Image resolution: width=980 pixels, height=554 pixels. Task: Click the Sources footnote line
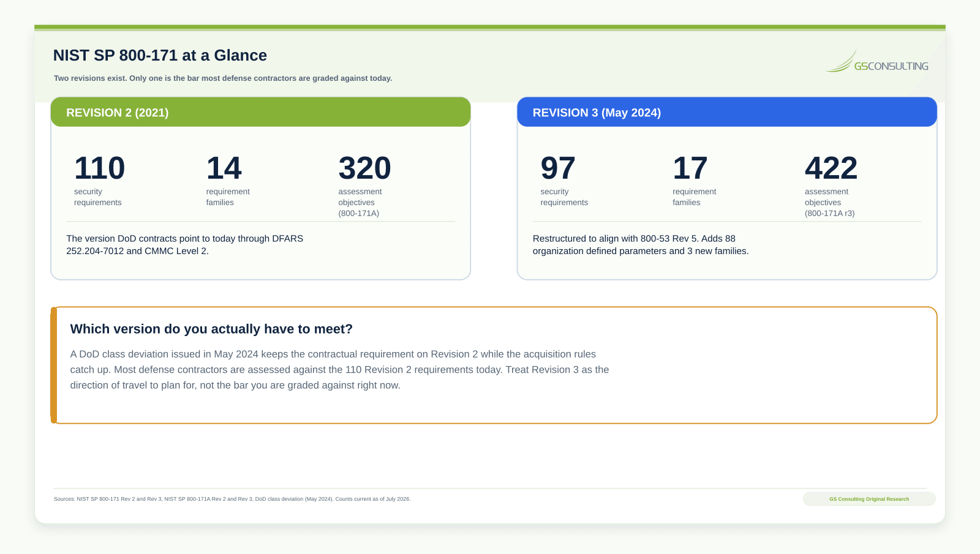pos(232,499)
